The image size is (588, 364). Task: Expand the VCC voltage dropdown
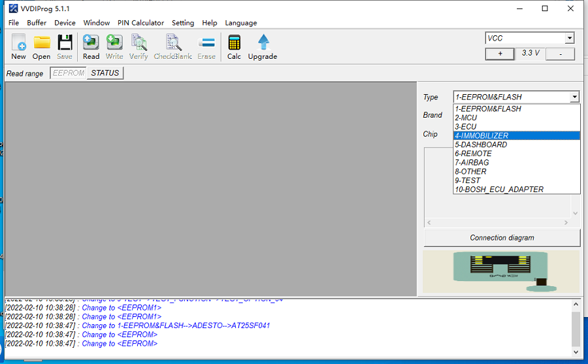pyautogui.click(x=569, y=39)
